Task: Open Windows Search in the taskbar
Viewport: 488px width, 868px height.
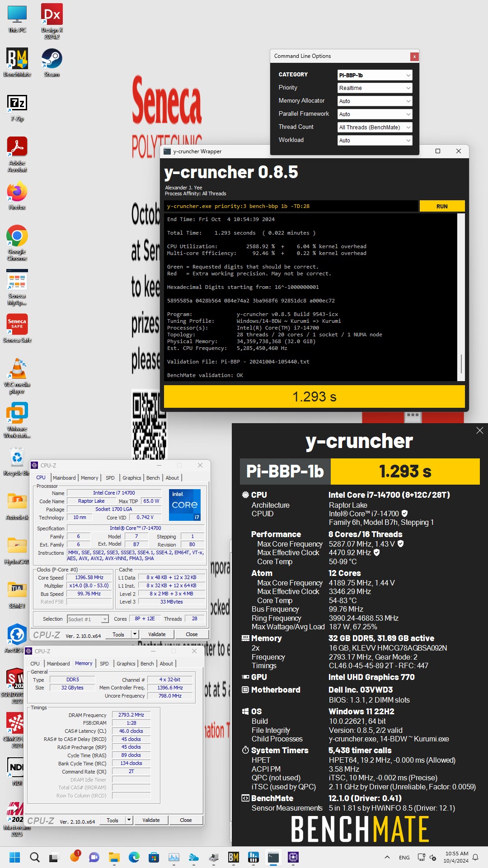Action: click(x=34, y=857)
